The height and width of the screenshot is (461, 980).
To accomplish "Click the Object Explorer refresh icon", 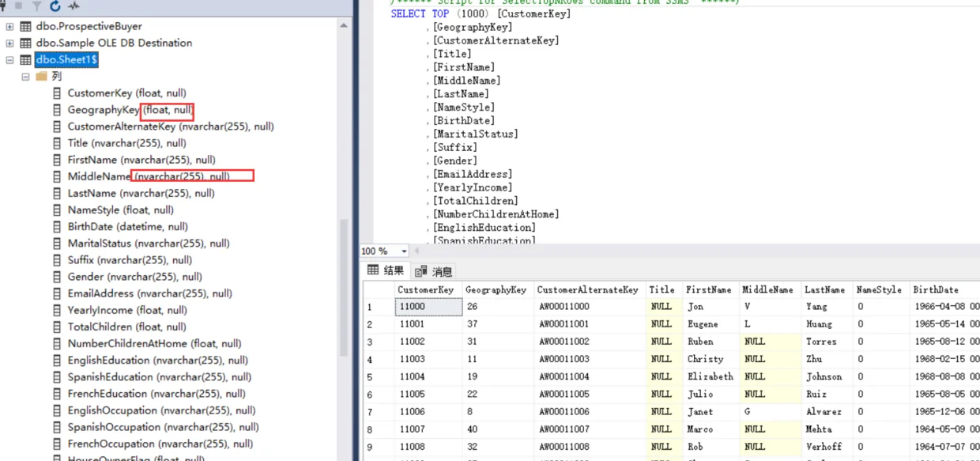I will pyautogui.click(x=55, y=6).
